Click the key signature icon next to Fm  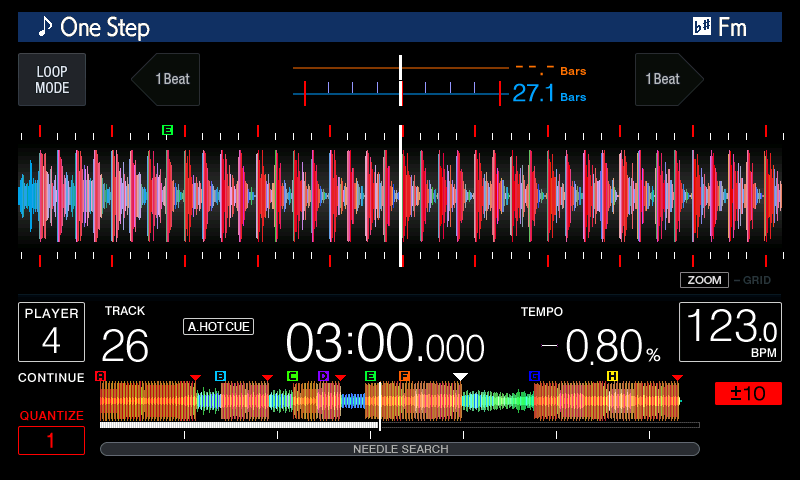[702, 27]
